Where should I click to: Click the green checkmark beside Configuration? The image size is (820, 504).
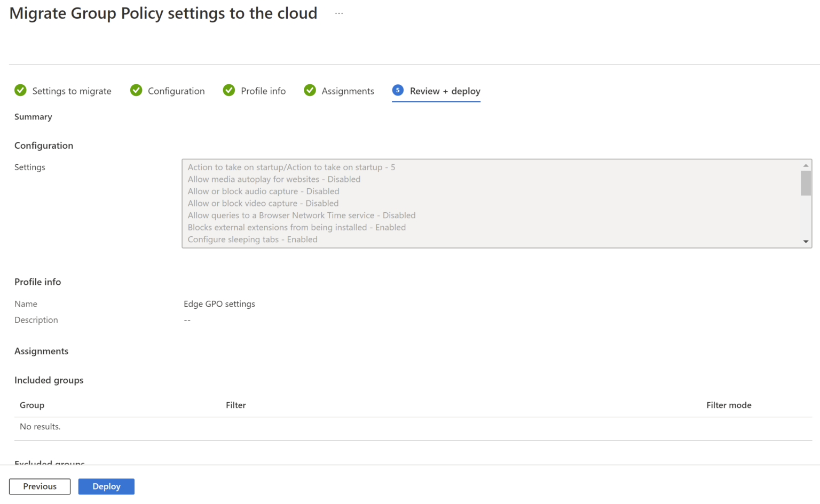(x=136, y=91)
